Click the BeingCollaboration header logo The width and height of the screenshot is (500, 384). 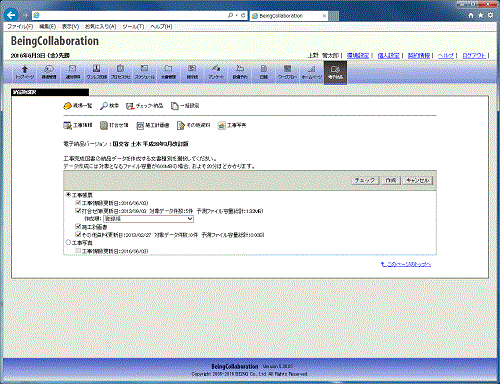click(x=55, y=41)
